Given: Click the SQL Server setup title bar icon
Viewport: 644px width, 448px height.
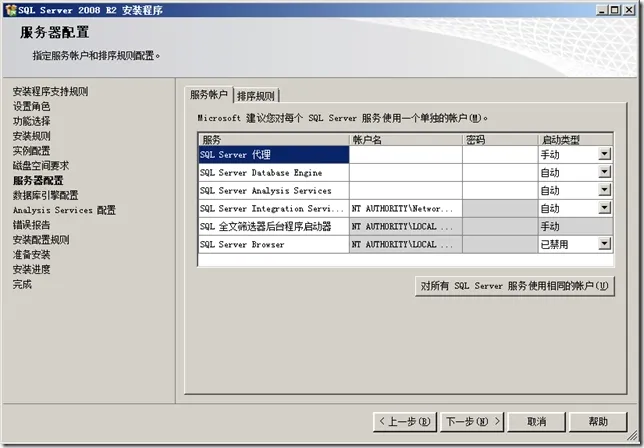Looking at the screenshot, I should pyautogui.click(x=11, y=10).
